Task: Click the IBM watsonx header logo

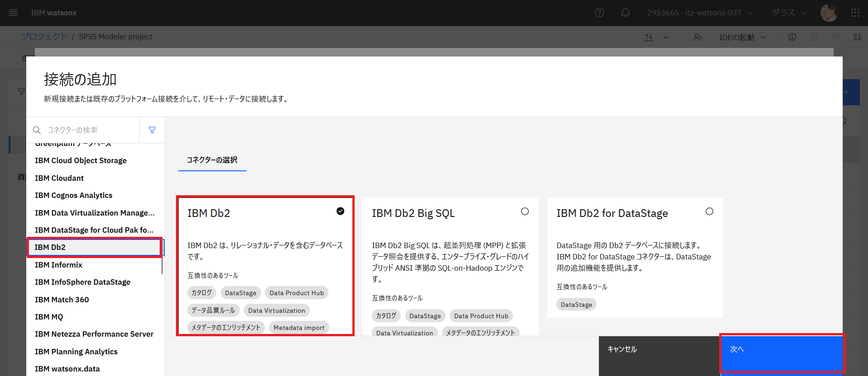Action: (54, 13)
